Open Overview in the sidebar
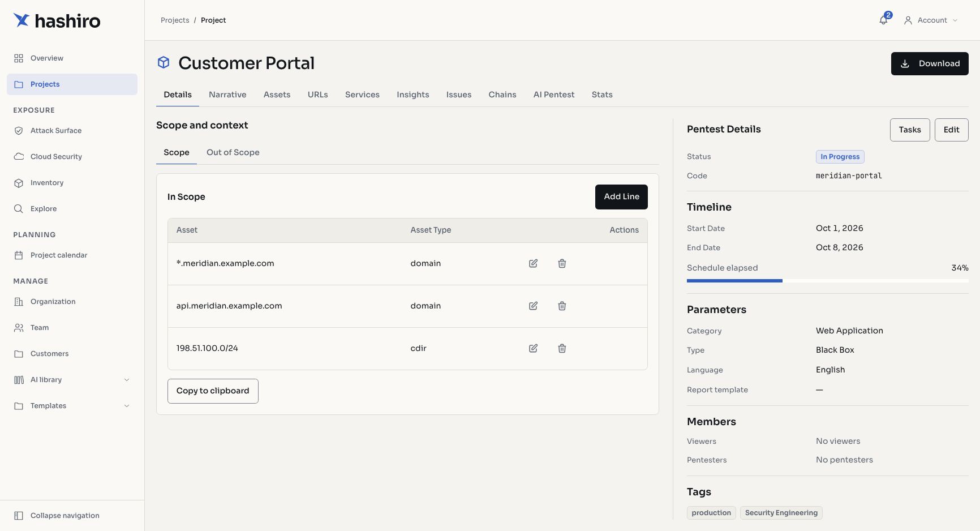Viewport: 980px width, 531px height. tap(72, 58)
